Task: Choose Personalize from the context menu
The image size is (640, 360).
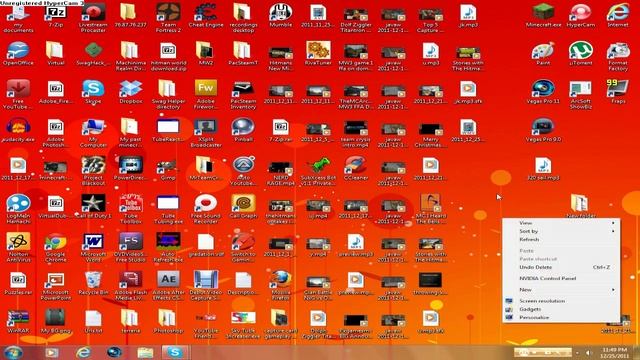Action: pos(561,317)
